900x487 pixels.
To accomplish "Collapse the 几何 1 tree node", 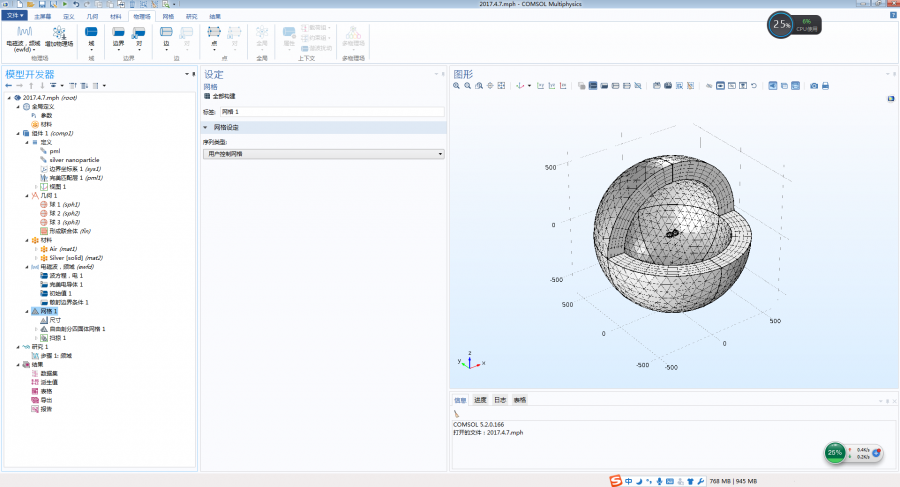I will (x=26, y=195).
